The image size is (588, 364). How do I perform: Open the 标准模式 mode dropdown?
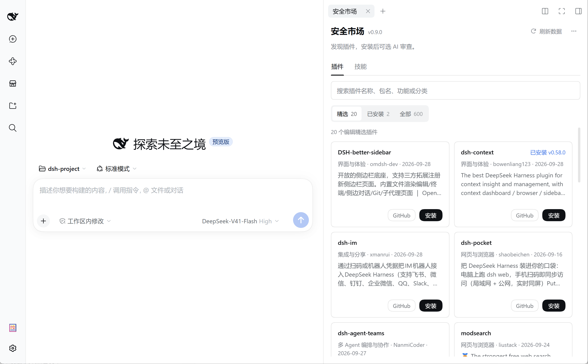[116, 169]
